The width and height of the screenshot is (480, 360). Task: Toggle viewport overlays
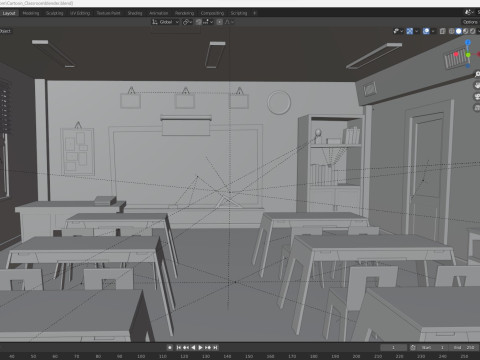[426, 31]
